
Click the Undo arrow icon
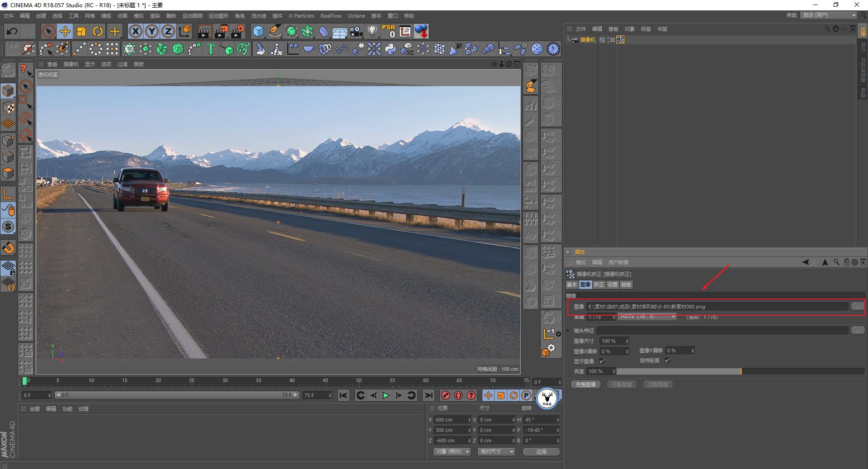[x=12, y=31]
